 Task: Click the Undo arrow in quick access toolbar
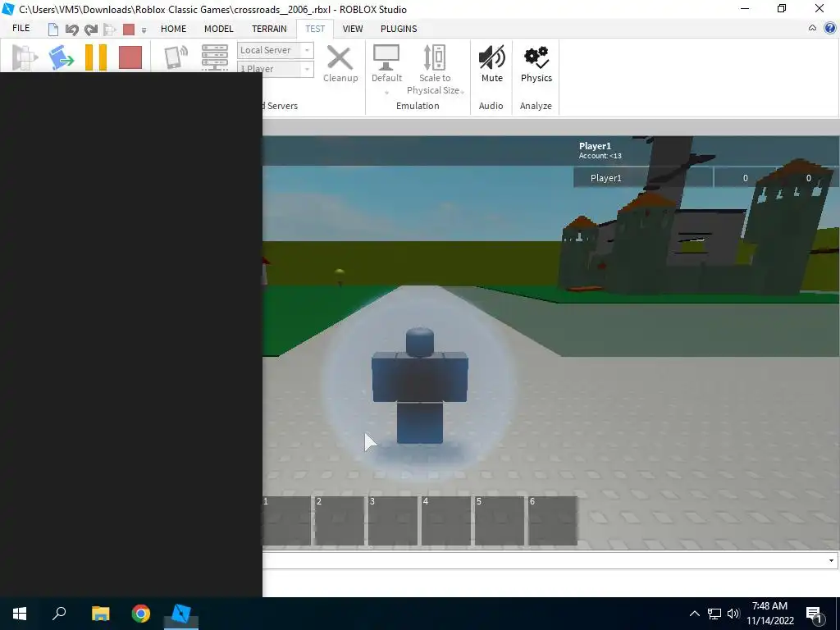(x=72, y=30)
